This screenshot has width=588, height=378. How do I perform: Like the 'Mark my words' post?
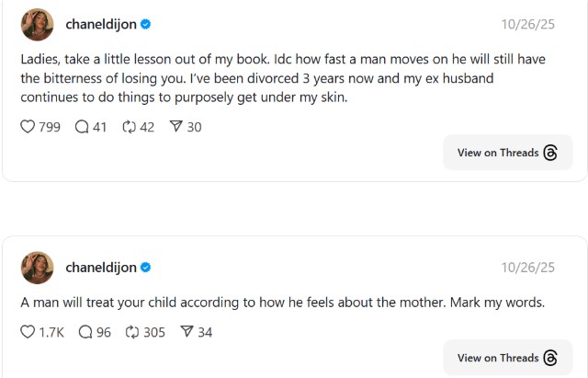point(28,332)
